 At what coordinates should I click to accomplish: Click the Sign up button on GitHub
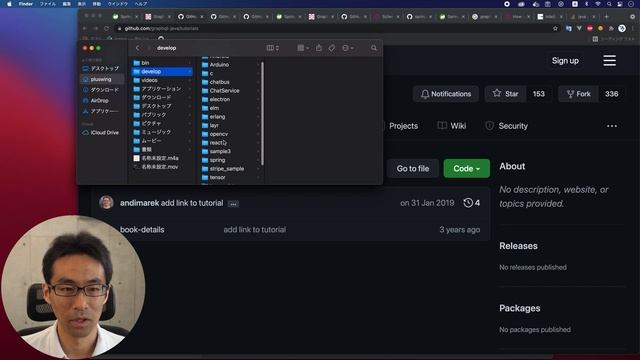click(565, 61)
